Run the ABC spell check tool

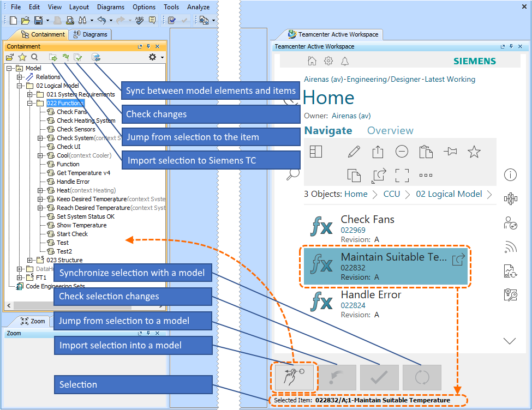click(x=139, y=20)
